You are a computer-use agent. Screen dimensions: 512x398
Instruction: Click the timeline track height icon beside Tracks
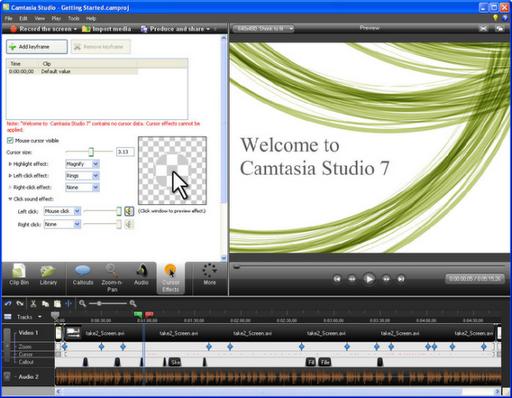[x=7, y=317]
